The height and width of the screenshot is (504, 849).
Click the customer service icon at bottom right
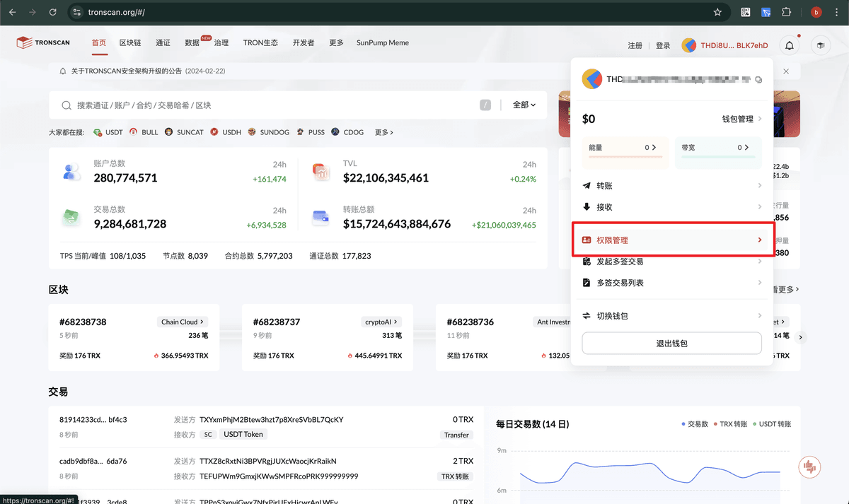pos(809,467)
